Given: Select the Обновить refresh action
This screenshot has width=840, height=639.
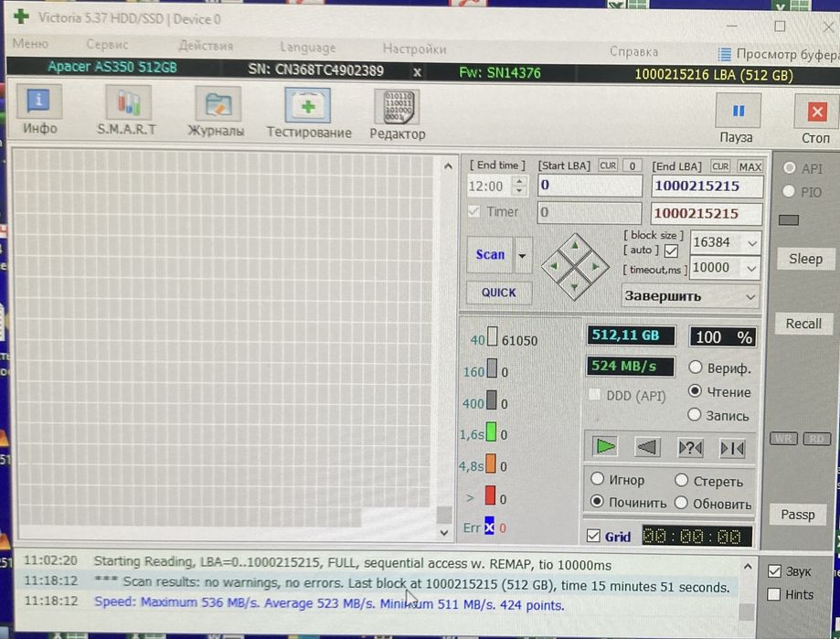Looking at the screenshot, I should click(681, 503).
